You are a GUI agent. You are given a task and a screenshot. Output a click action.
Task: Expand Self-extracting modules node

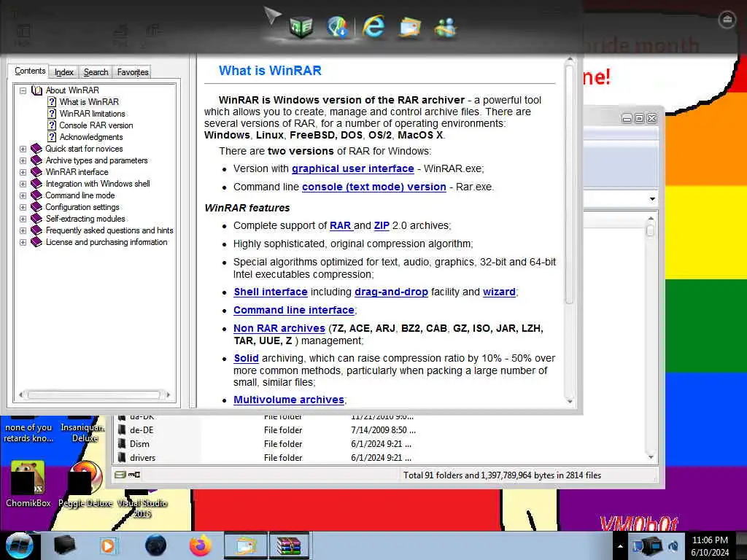23,219
